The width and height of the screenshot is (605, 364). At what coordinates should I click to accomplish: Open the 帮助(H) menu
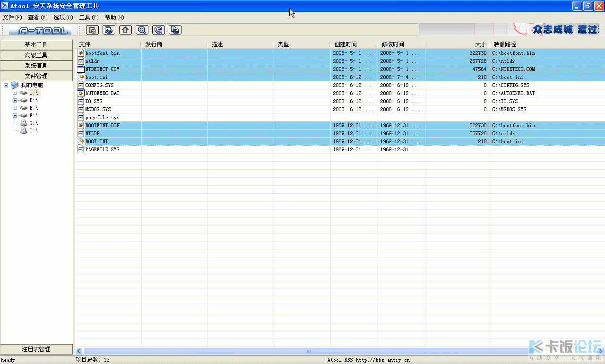point(114,17)
